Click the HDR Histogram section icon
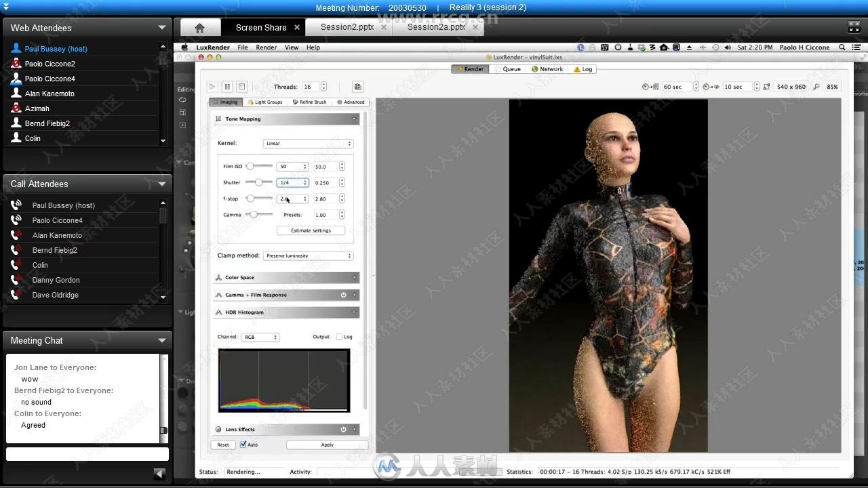The image size is (868, 488). pos(218,312)
